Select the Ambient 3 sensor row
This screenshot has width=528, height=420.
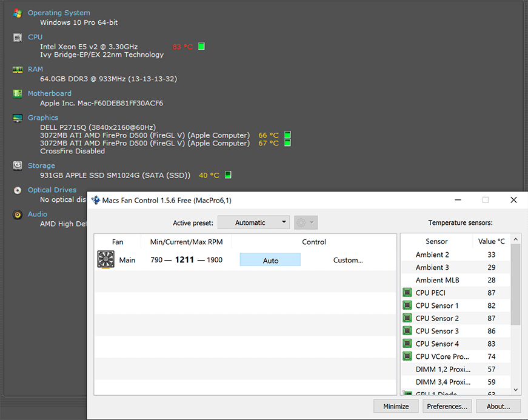pos(456,267)
